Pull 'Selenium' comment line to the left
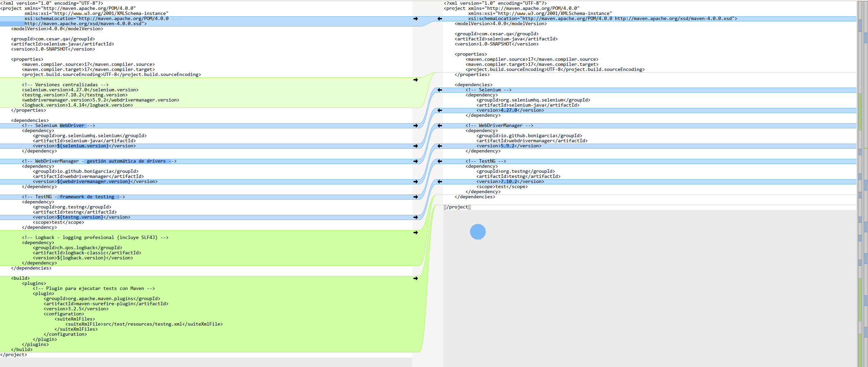 pyautogui.click(x=440, y=90)
